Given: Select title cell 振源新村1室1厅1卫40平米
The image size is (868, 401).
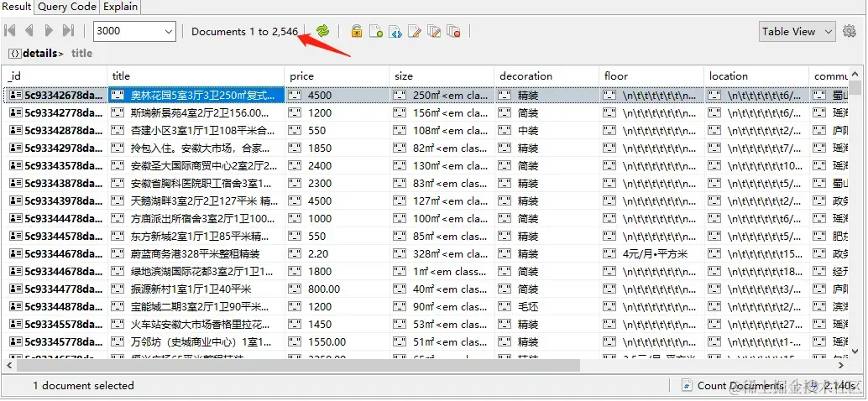Looking at the screenshot, I should (196, 289).
